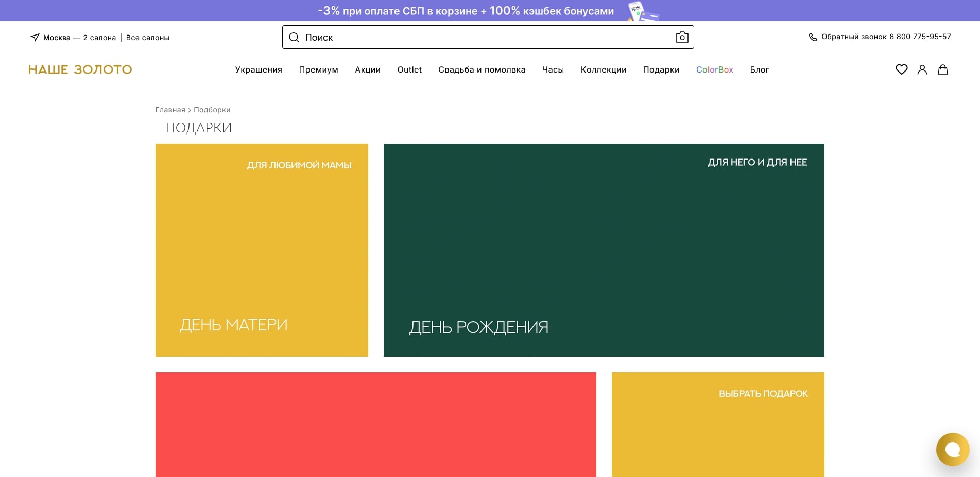Image resolution: width=980 pixels, height=477 pixels.
Task: Open the shopping bag cart icon
Action: click(942, 69)
